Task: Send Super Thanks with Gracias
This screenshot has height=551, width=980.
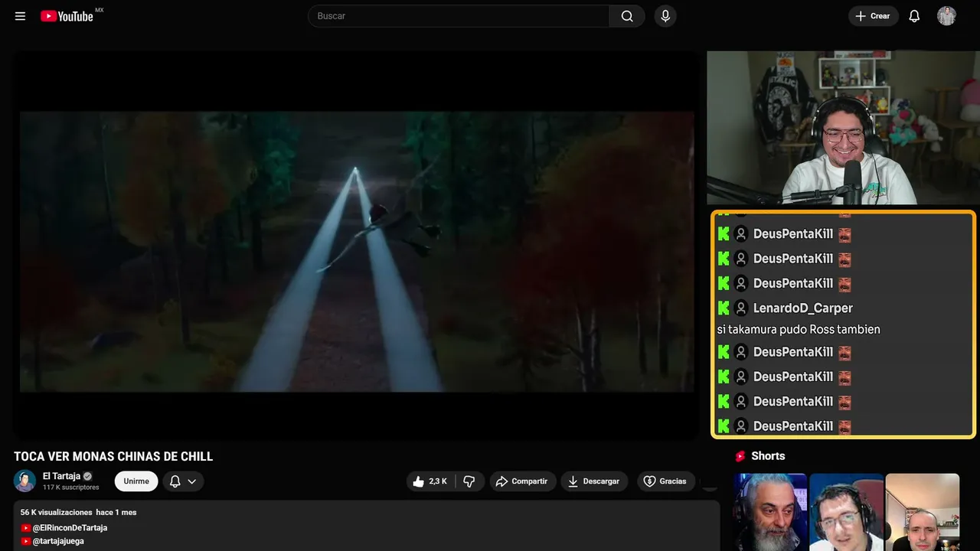Action: tap(665, 481)
